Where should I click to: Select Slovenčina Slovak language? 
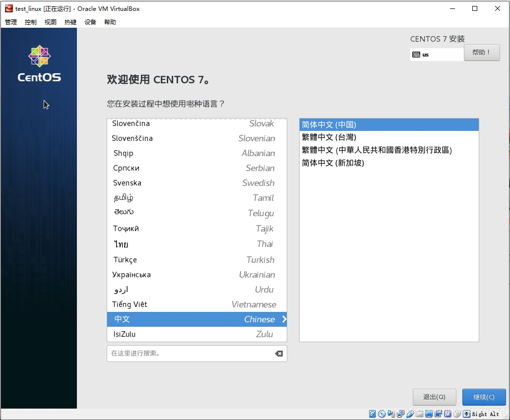(197, 123)
